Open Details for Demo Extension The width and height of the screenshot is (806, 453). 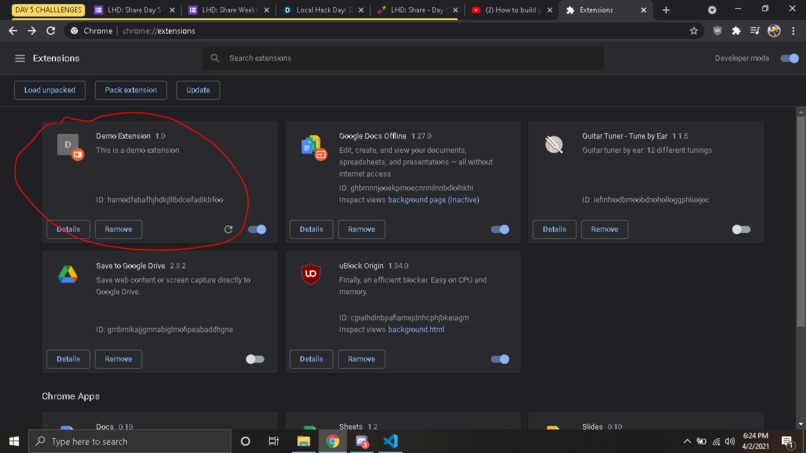pos(68,229)
